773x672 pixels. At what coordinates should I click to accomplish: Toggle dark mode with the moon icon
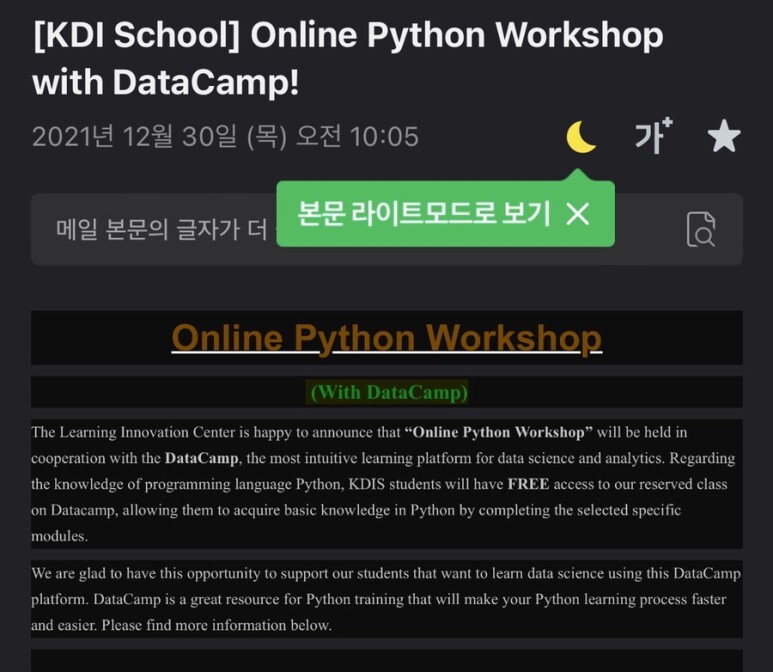[x=581, y=137]
